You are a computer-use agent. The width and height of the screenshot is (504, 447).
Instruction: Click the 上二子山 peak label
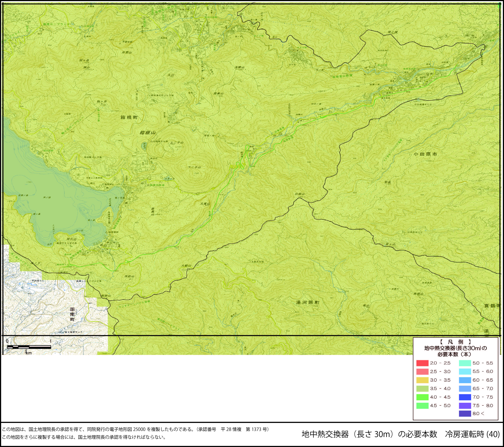point(177,142)
